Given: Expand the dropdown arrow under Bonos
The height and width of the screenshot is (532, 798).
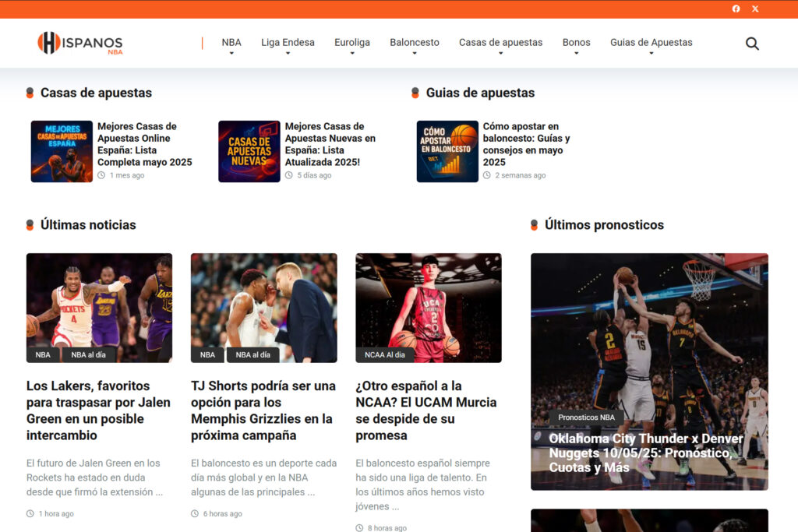Looking at the screenshot, I should (x=576, y=54).
